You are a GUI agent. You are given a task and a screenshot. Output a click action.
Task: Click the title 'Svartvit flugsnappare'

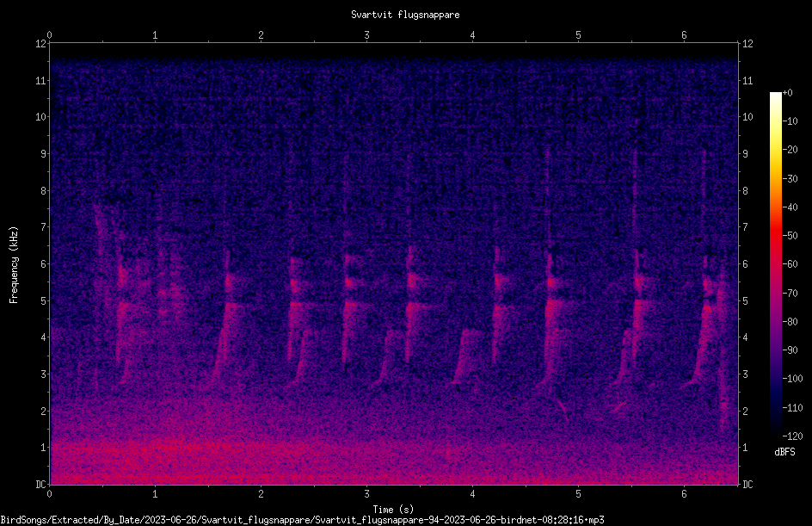[405, 15]
